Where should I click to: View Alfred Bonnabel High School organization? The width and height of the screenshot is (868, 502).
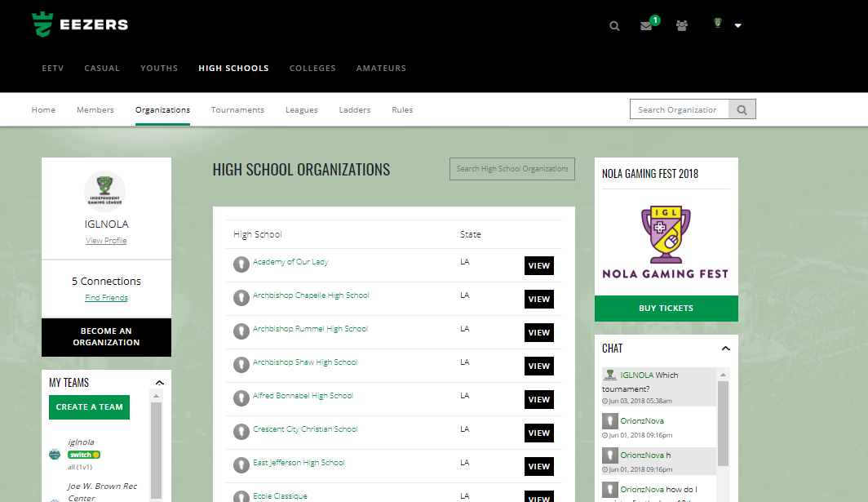539,399
